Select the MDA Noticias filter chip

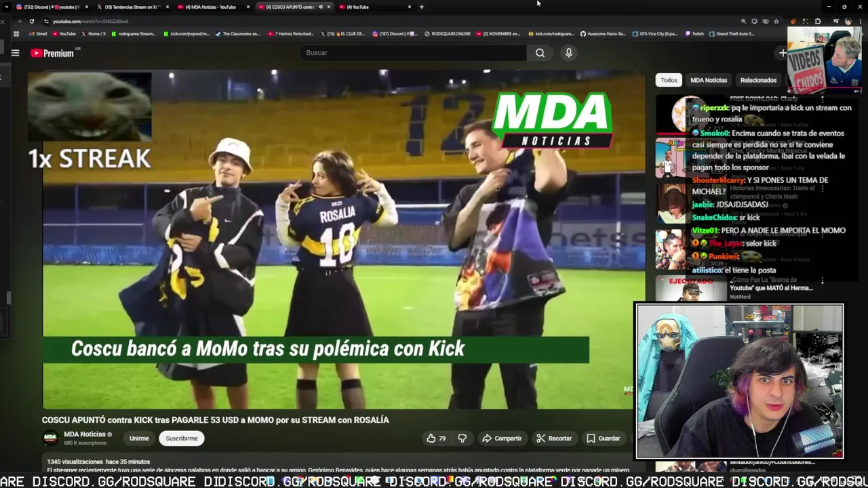709,80
